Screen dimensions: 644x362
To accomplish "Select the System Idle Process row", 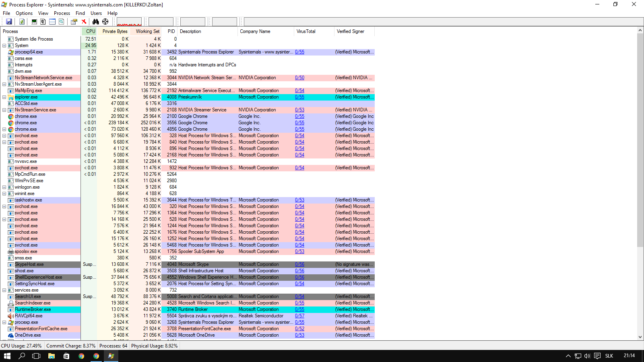I will coord(188,39).
